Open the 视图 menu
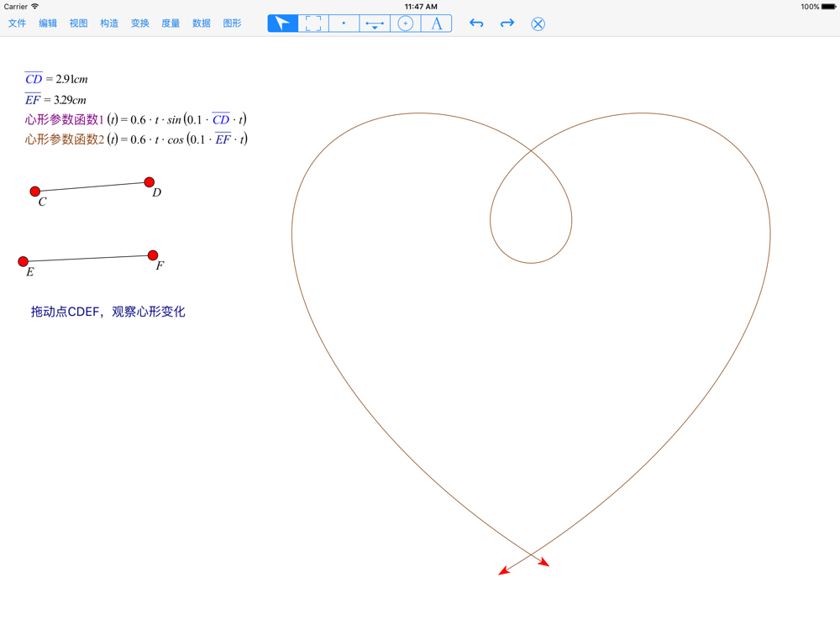Screen dimensions: 840x630 78,24
